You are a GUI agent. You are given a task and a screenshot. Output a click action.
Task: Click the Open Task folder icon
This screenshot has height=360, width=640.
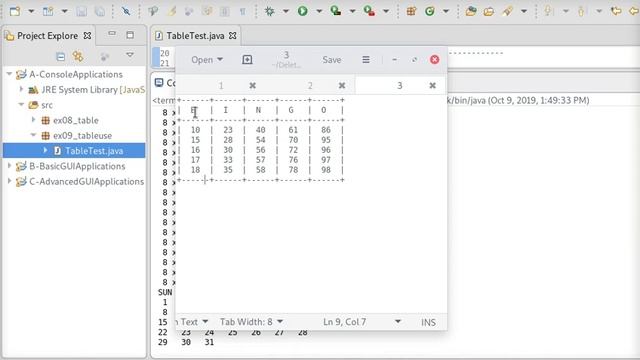pos(489,11)
